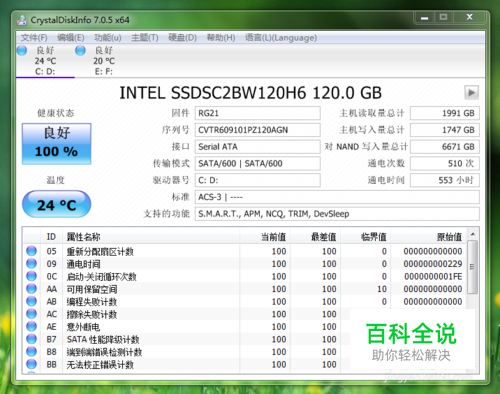
Task: Select the 意外断电 attribute row
Action: tap(245, 327)
